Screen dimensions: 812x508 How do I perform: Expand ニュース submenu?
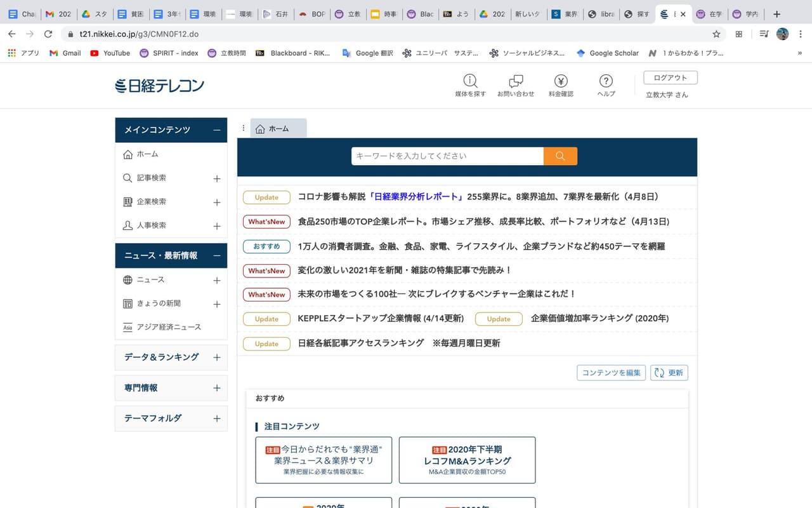coord(216,280)
